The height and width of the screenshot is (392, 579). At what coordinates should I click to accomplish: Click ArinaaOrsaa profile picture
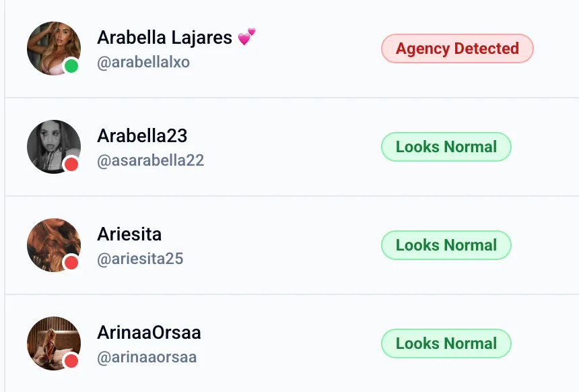[x=54, y=344]
